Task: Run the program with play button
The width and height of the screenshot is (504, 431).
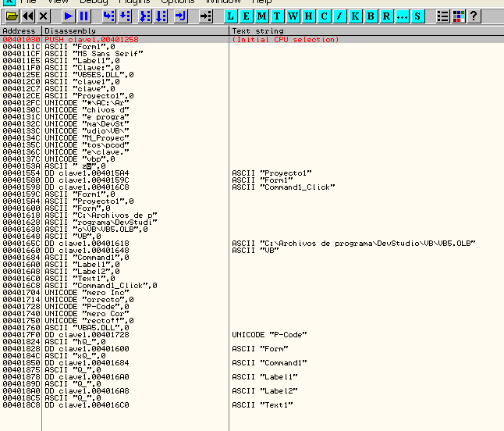Action: click(x=68, y=16)
